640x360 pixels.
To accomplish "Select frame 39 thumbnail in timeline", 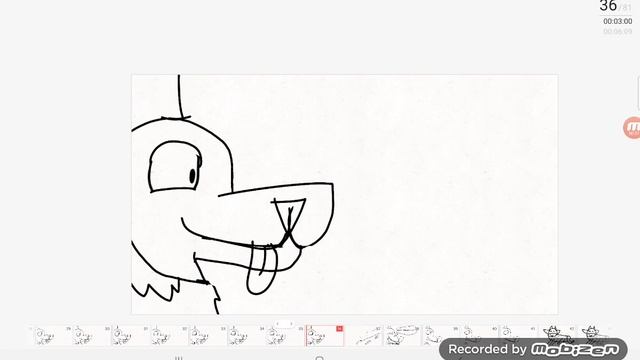I will point(441,336).
